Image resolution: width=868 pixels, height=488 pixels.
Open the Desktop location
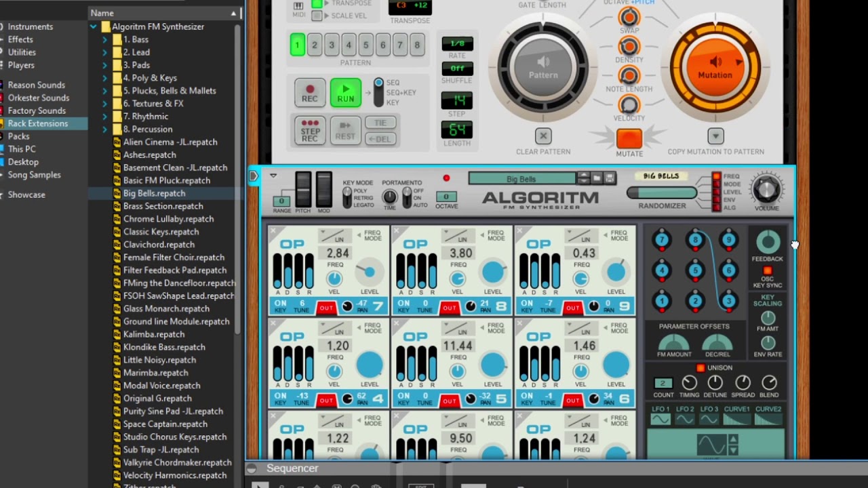[23, 162]
